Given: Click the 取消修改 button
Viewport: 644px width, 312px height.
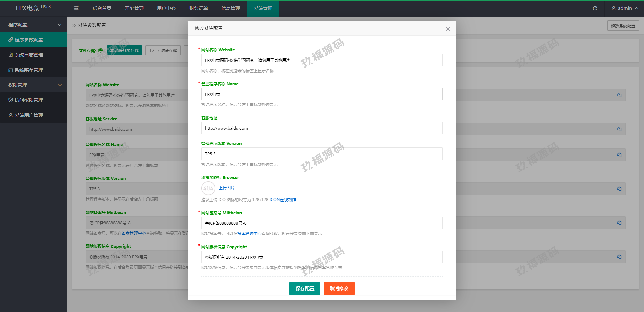Looking at the screenshot, I should point(339,288).
